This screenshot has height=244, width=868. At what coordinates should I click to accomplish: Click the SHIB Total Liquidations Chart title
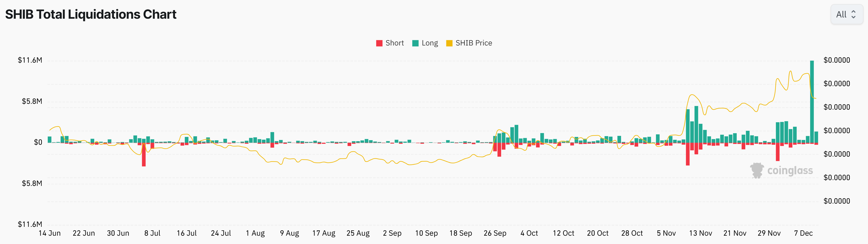coord(91,14)
